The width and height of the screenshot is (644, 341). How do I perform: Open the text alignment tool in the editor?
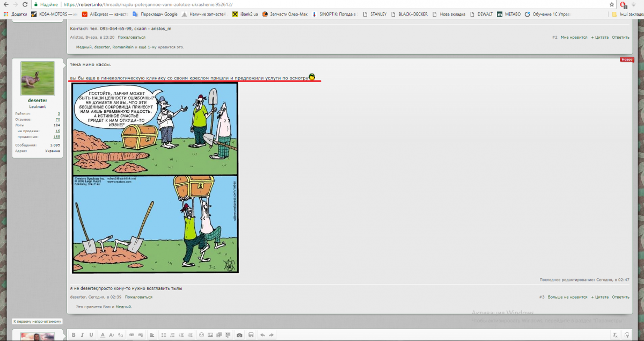152,335
